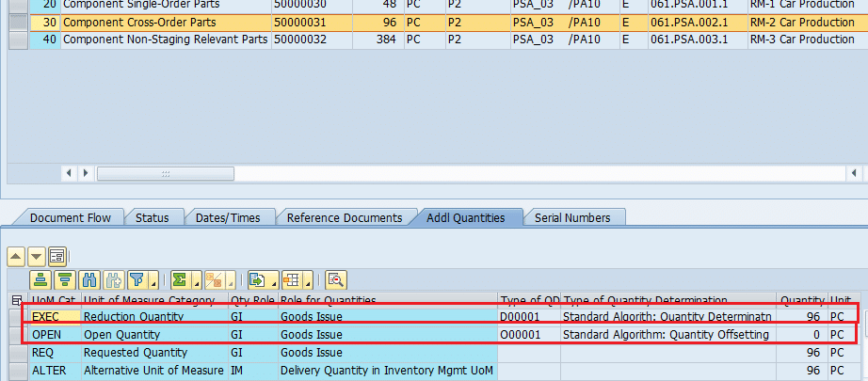Expand the Choose Layout dropdown arrow
This screenshot has width=868, height=381.
[307, 281]
